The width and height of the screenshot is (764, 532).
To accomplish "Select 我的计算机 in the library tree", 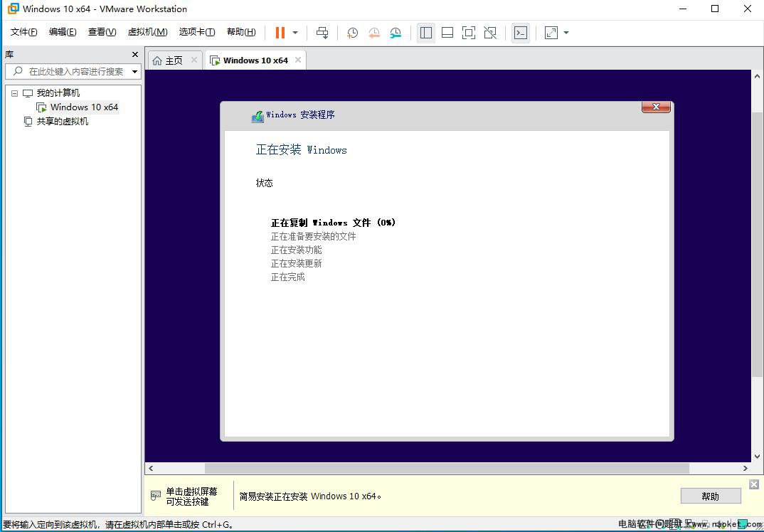I will (x=58, y=93).
